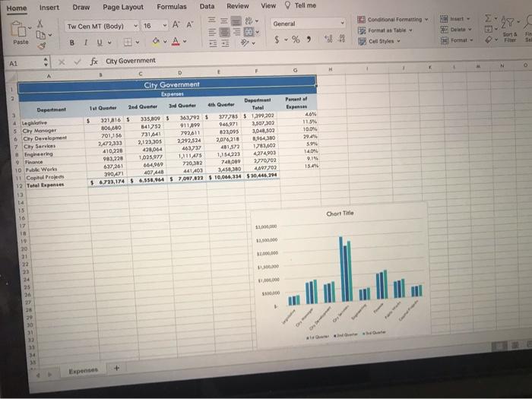Image resolution: width=532 pixels, height=399 pixels.
Task: Increase font size with larger A
Action: point(176,25)
